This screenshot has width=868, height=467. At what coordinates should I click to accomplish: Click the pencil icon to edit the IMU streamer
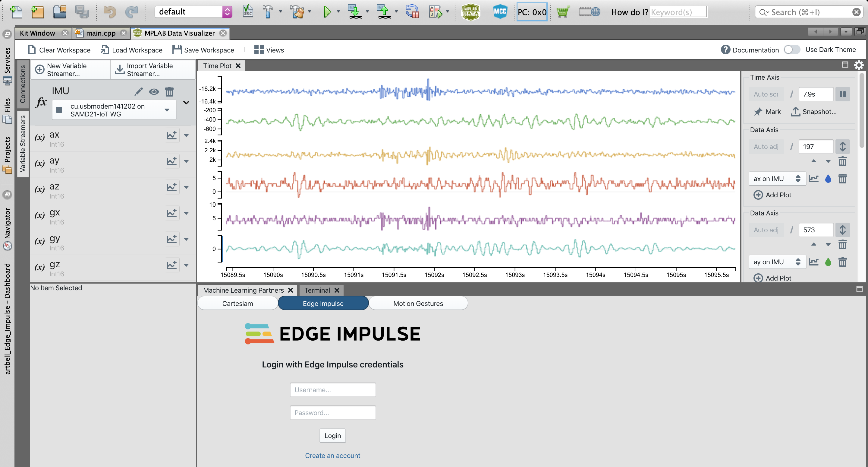139,92
